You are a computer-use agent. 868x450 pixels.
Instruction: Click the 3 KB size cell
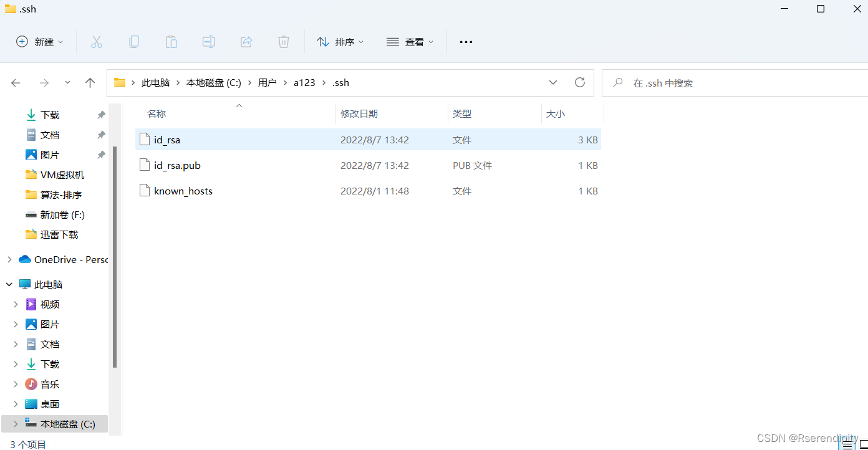click(588, 140)
